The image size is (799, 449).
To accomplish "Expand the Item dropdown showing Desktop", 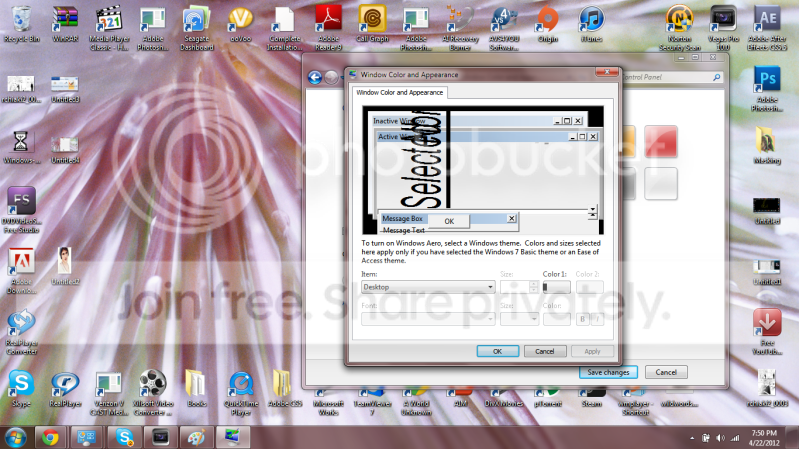I will point(428,287).
